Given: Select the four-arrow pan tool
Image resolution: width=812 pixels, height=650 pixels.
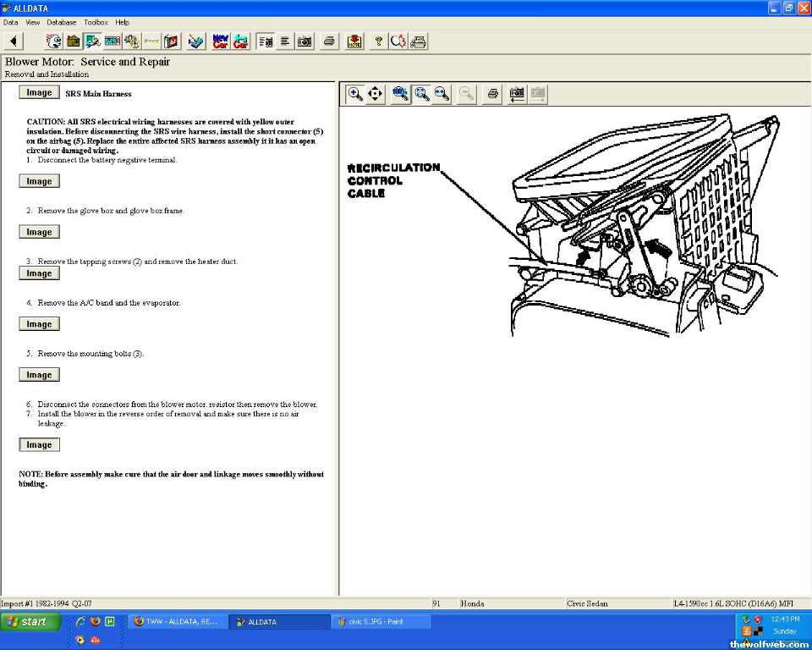Looking at the screenshot, I should tap(376, 94).
